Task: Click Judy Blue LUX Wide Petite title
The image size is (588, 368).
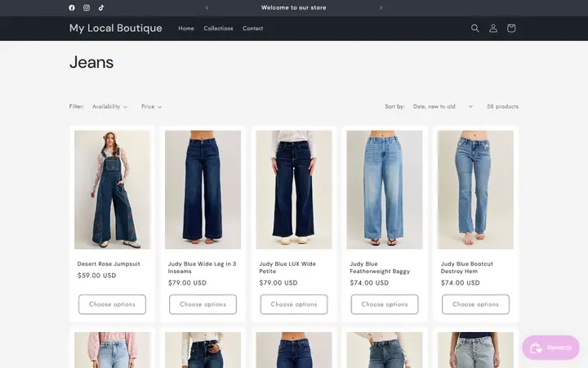Action: click(287, 267)
